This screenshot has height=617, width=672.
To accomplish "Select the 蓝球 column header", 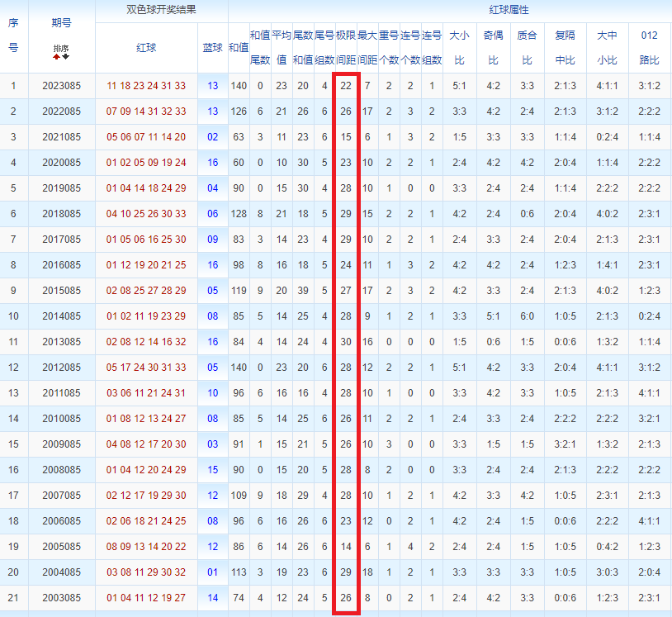I will tap(212, 48).
